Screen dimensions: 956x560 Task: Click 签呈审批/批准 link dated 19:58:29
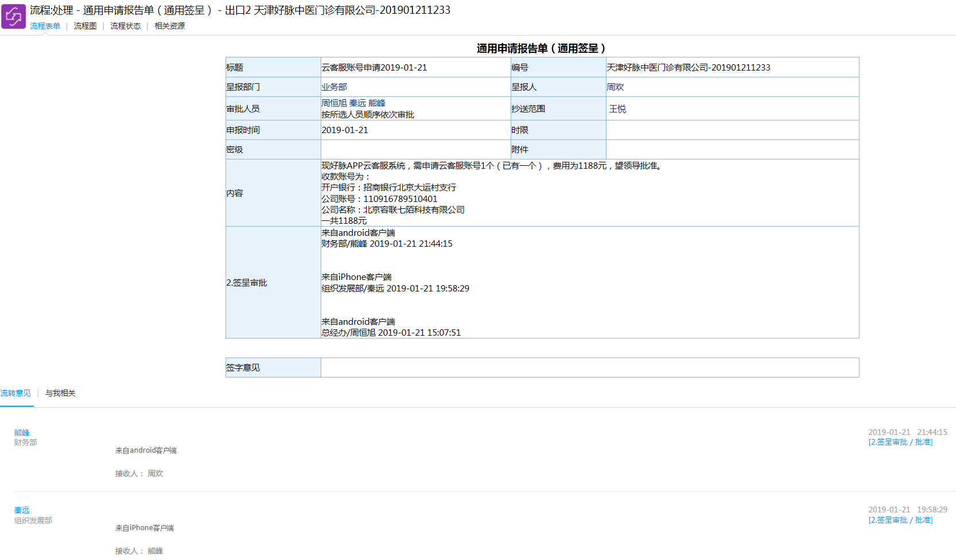coord(900,520)
